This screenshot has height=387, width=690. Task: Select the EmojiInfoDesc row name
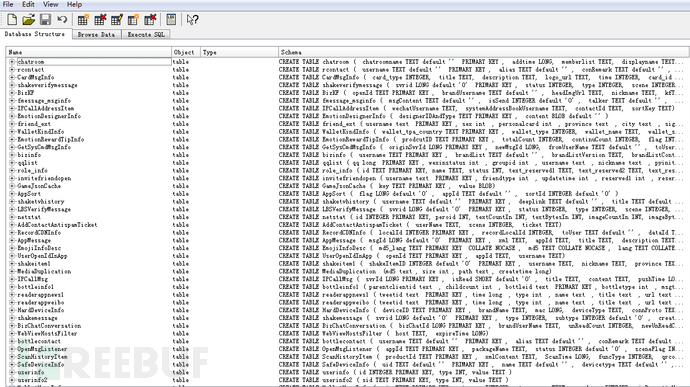(39, 248)
